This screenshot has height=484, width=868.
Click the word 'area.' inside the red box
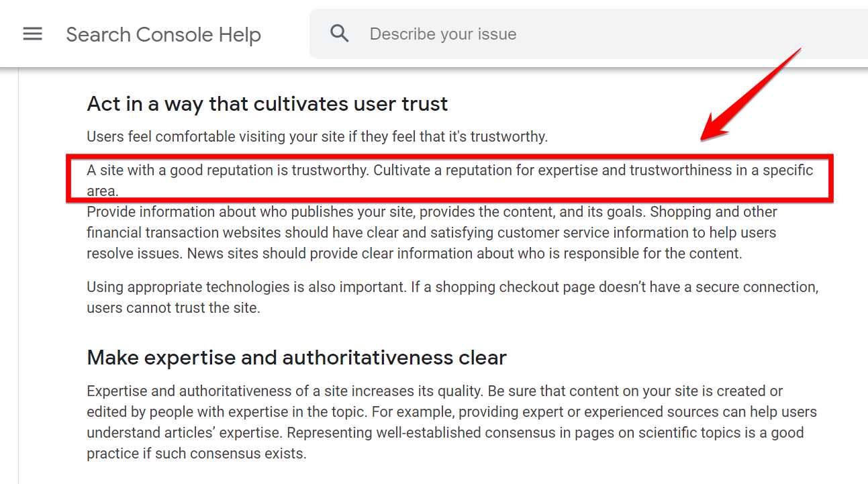pyautogui.click(x=102, y=191)
